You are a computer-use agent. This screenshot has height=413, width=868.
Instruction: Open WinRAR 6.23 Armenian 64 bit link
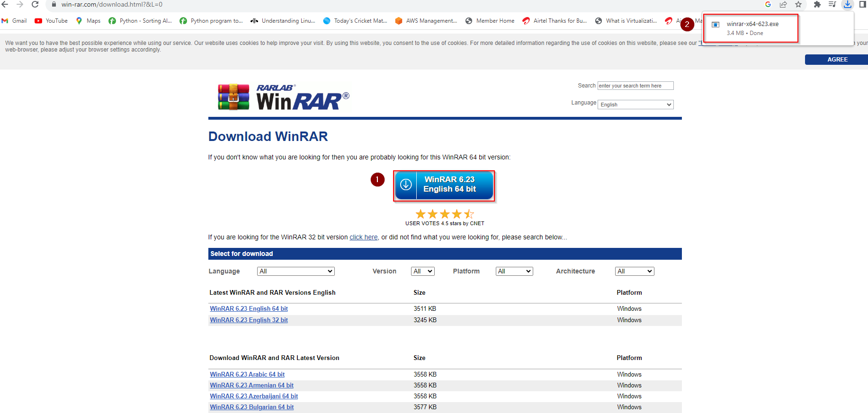point(252,385)
